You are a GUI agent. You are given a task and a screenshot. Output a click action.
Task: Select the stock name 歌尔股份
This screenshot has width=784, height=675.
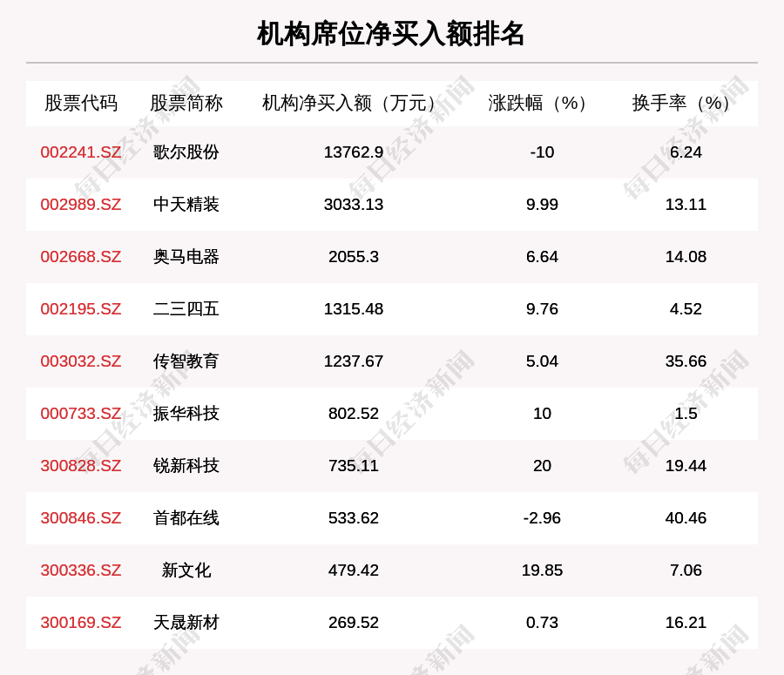pyautogui.click(x=186, y=152)
